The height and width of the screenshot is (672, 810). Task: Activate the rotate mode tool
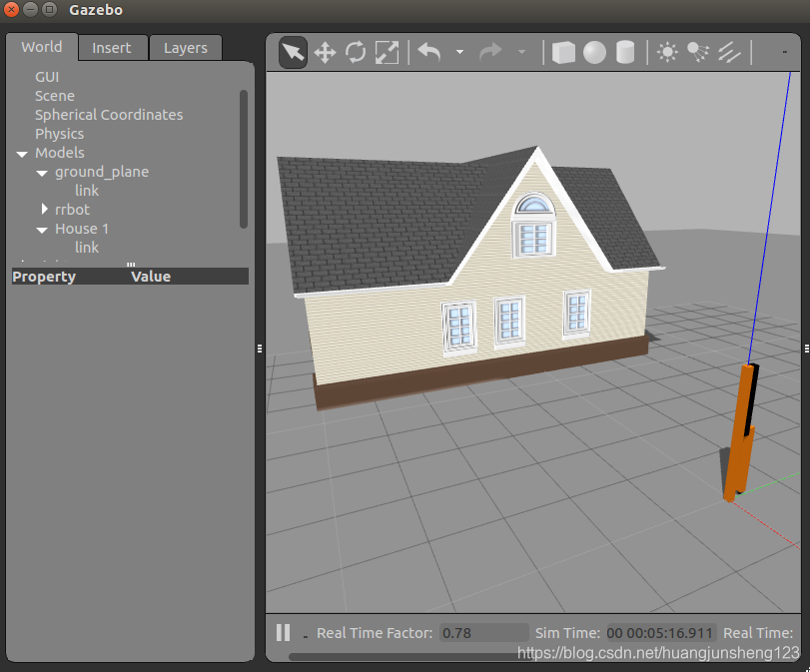356,53
